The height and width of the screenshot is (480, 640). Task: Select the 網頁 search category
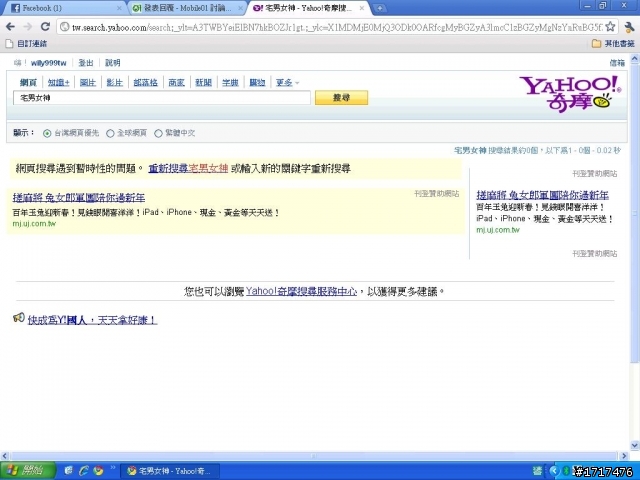(x=28, y=82)
